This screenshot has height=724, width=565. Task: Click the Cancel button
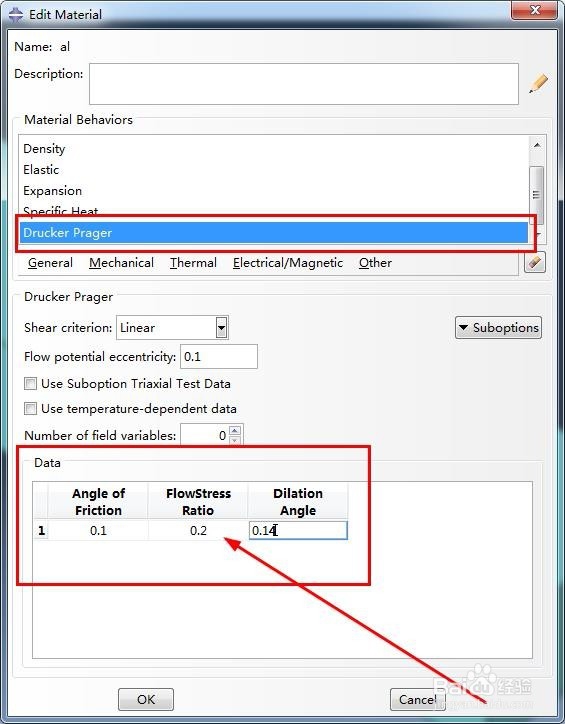pos(417,699)
